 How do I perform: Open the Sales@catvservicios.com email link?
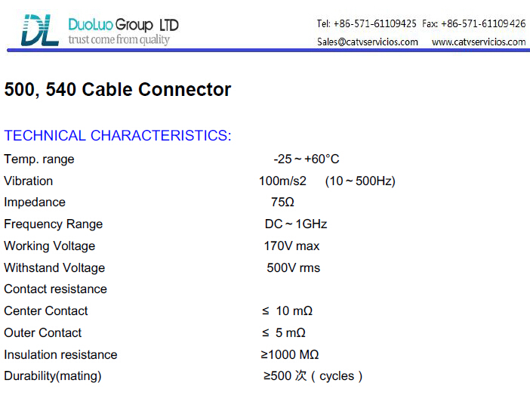pyautogui.click(x=368, y=42)
